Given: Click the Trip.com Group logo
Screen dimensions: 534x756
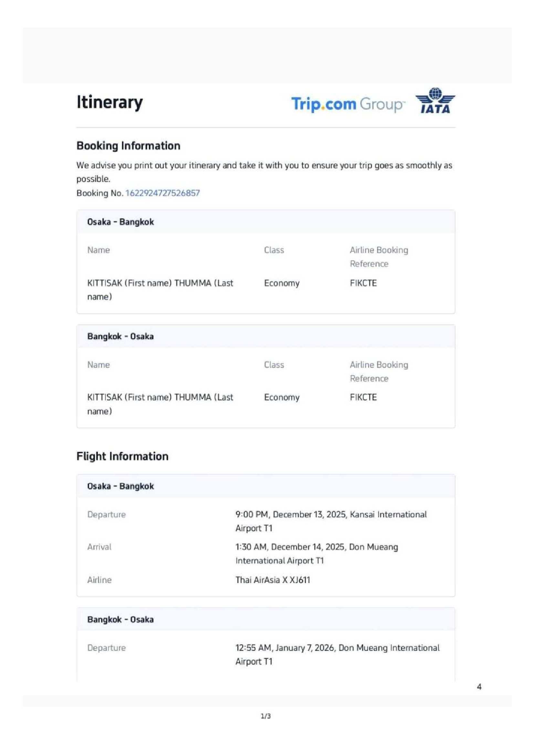Looking at the screenshot, I should (348, 104).
